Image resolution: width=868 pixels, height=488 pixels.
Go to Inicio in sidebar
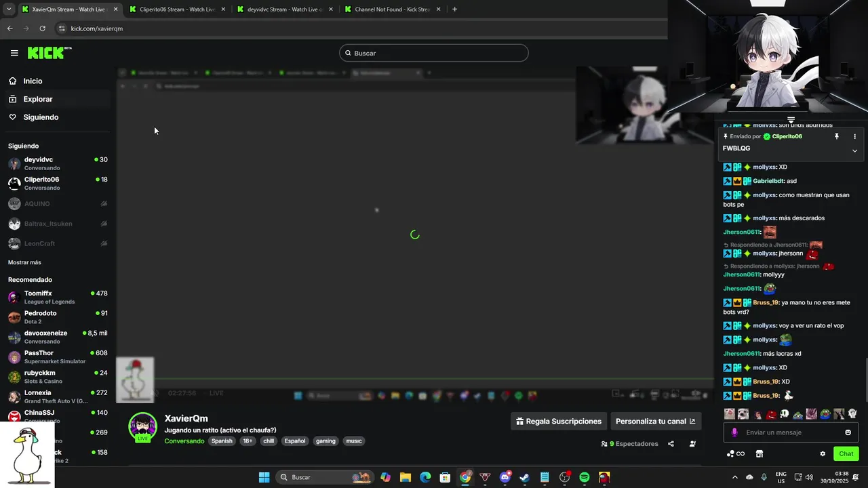(x=56, y=81)
